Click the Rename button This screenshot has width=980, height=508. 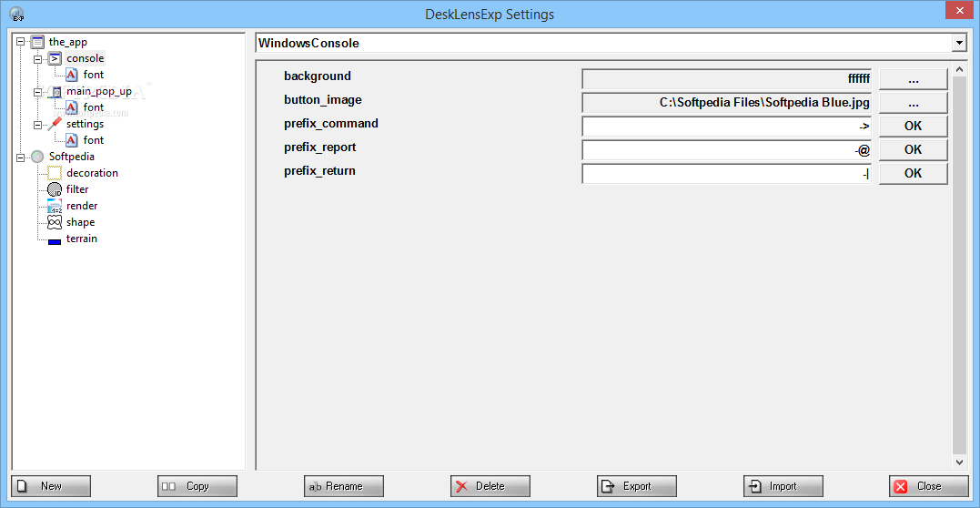pyautogui.click(x=344, y=486)
